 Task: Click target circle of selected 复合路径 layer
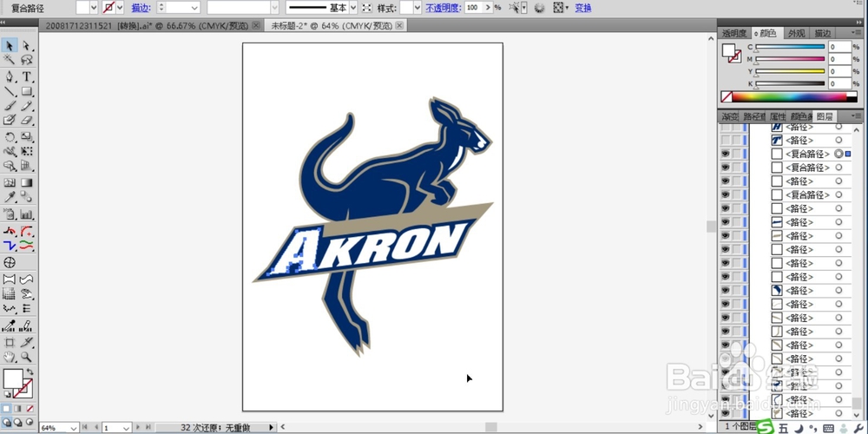pos(838,154)
